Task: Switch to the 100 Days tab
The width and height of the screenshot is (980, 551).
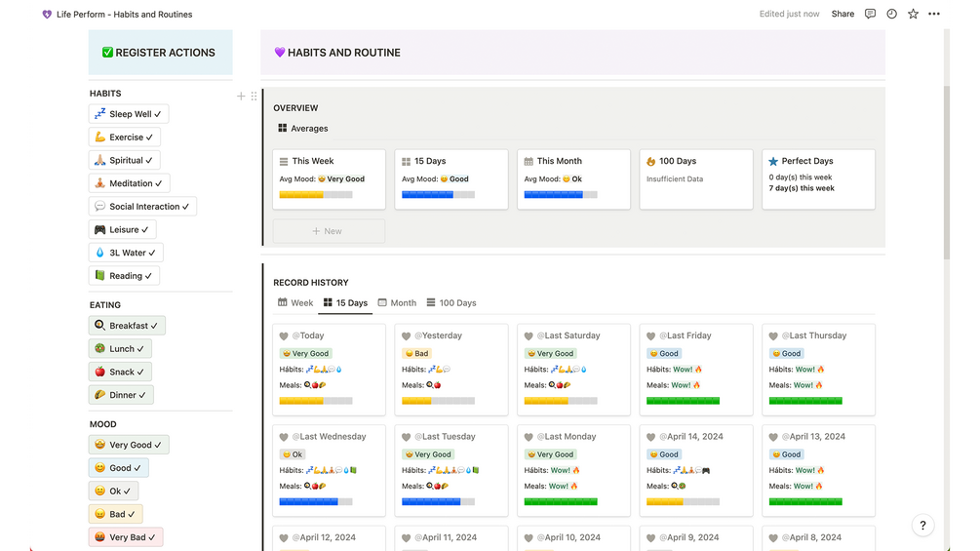Action: 451,303
